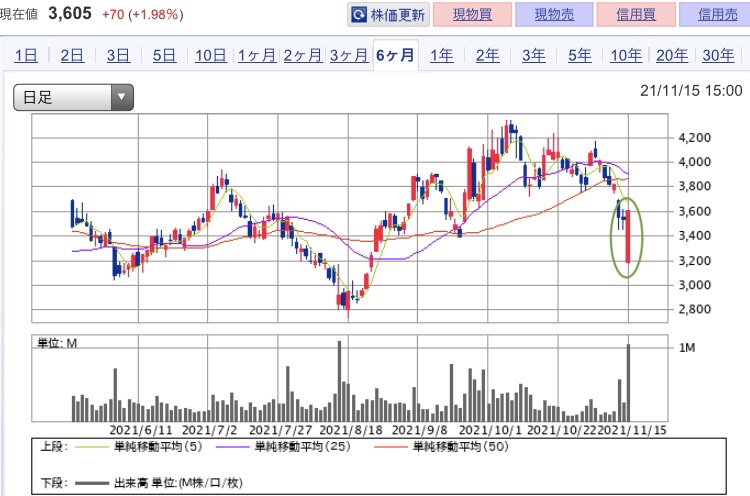Click the 信用買 button
The width and height of the screenshot is (750, 496).
coord(636,15)
